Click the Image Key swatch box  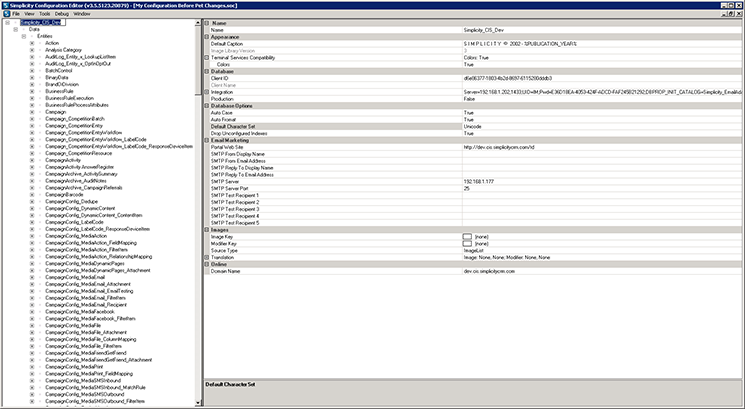[x=468, y=237]
